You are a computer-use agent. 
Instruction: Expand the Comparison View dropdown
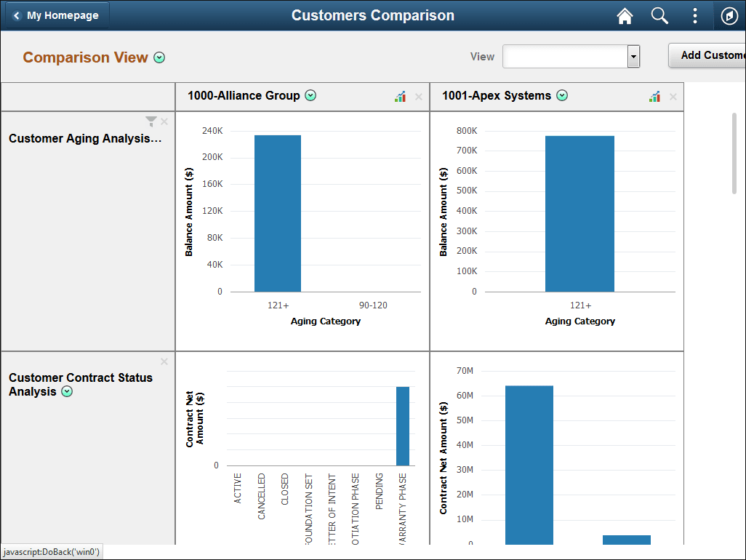[x=159, y=57]
